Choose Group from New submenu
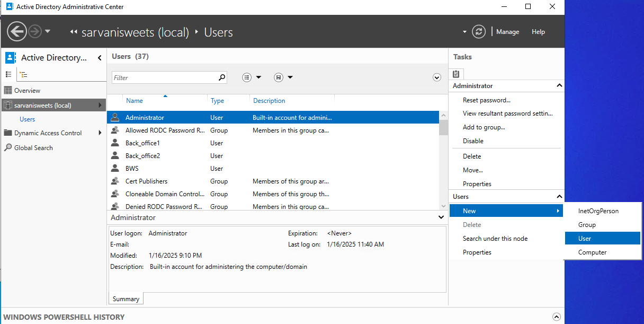The width and height of the screenshot is (644, 324). click(x=603, y=225)
